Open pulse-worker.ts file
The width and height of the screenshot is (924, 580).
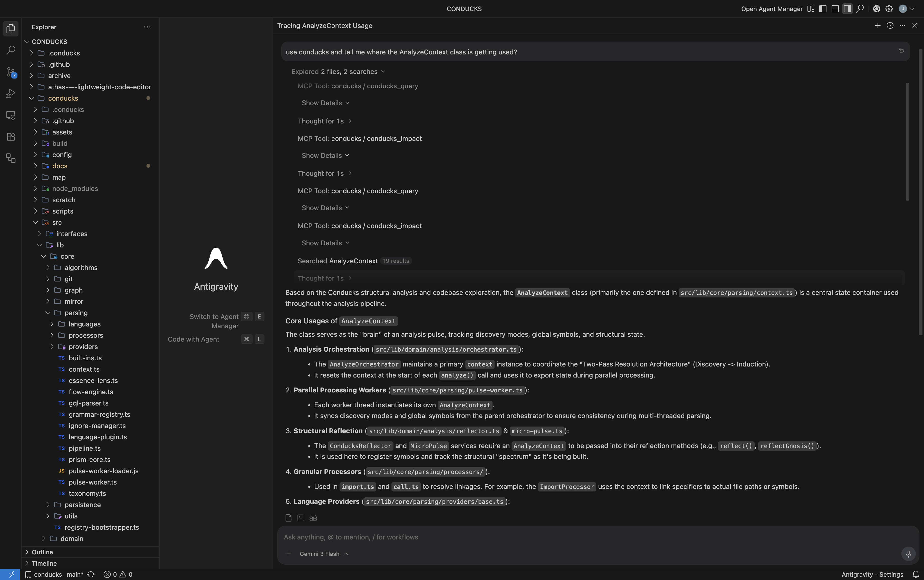tap(92, 482)
